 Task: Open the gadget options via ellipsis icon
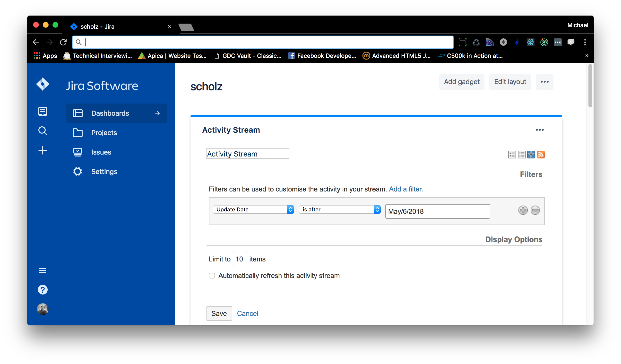(x=540, y=130)
